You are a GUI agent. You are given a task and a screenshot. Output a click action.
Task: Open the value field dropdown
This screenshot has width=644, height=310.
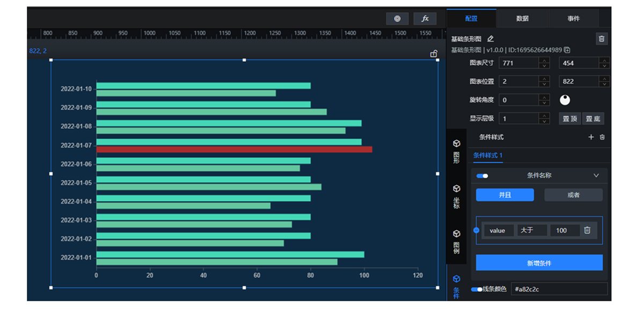click(x=498, y=230)
